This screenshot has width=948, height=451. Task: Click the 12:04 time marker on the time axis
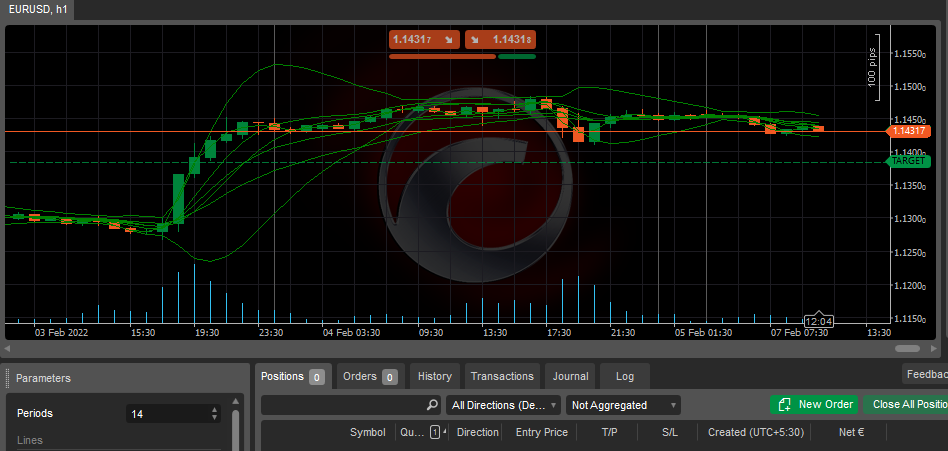pyautogui.click(x=819, y=322)
